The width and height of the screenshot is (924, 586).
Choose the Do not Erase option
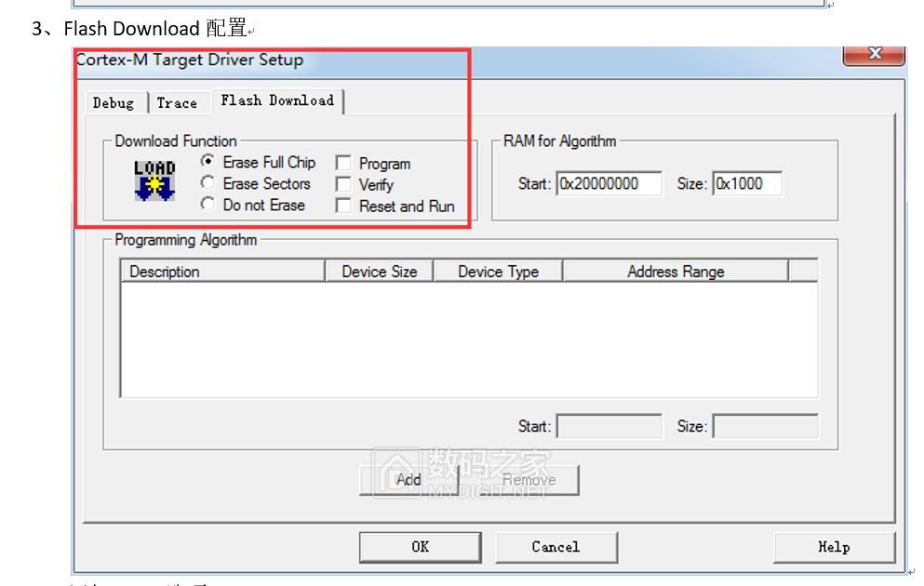(208, 205)
